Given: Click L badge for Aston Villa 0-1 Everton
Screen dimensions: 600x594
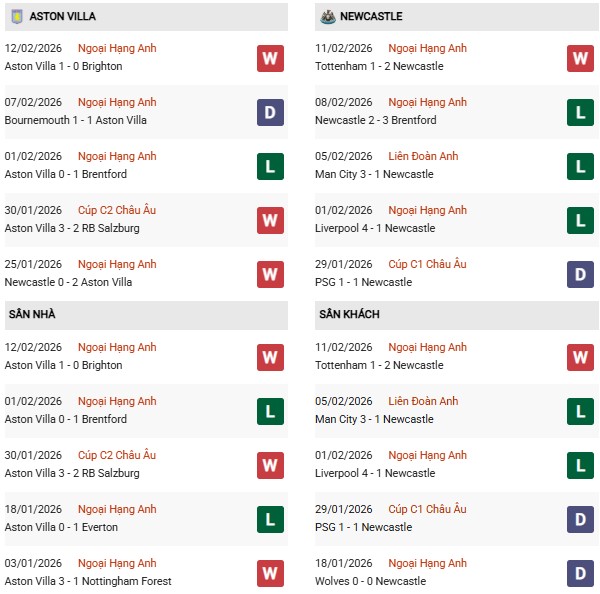Looking at the screenshot, I should 270,519.
